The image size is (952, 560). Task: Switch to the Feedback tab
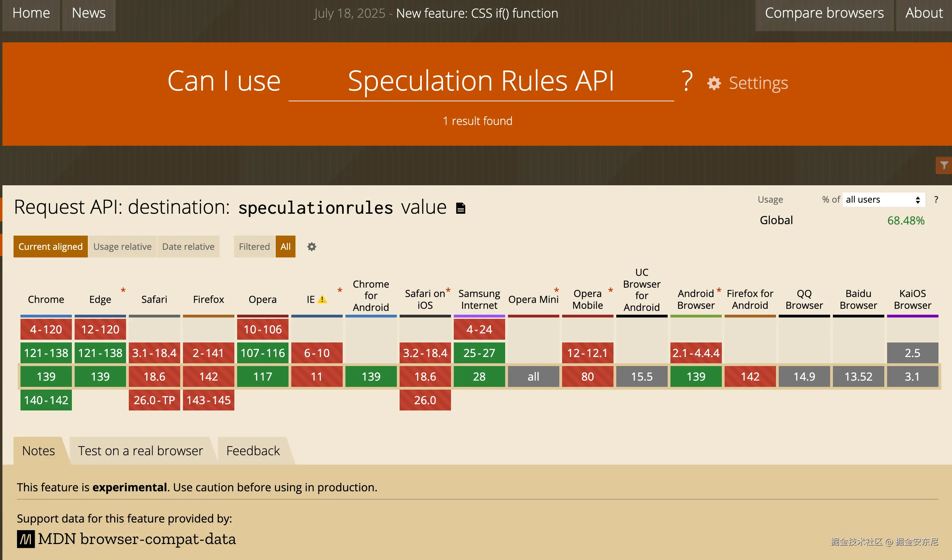tap(253, 450)
